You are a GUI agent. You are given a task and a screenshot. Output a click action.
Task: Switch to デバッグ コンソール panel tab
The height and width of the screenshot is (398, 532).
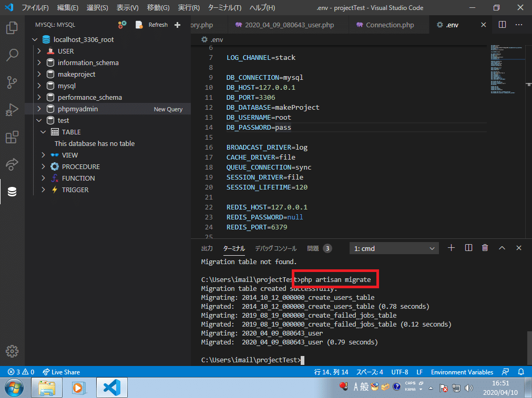[x=276, y=248]
